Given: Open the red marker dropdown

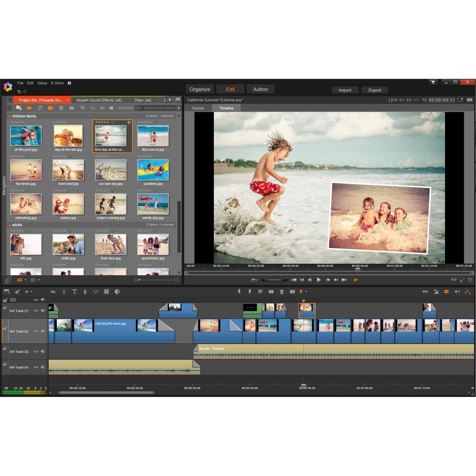Looking at the screenshot, I should 306,292.
